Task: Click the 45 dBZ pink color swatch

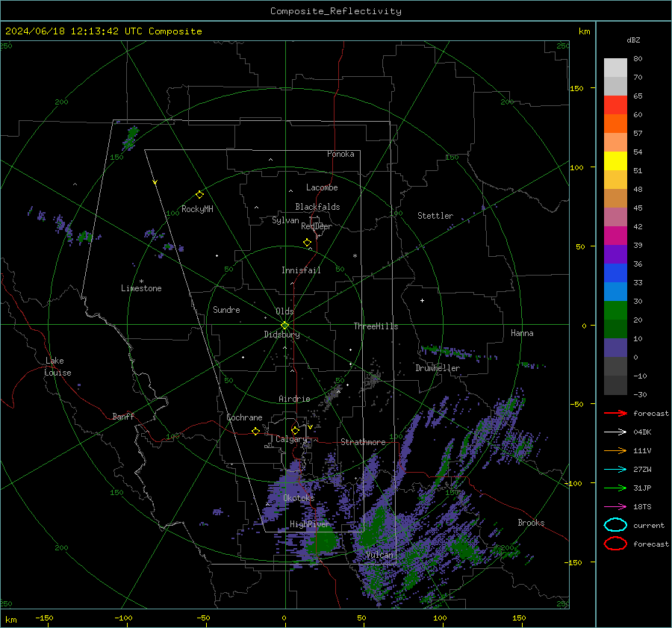Action: 615,217
